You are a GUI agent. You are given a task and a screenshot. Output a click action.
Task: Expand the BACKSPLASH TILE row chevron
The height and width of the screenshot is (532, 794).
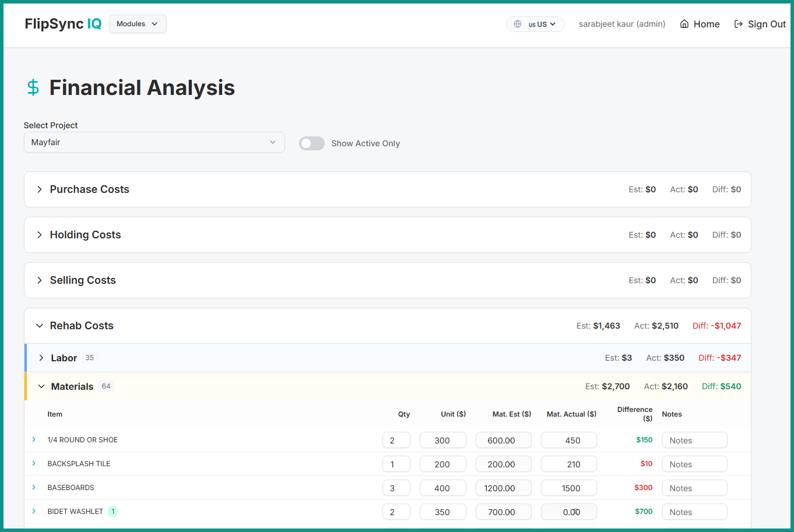click(x=34, y=463)
